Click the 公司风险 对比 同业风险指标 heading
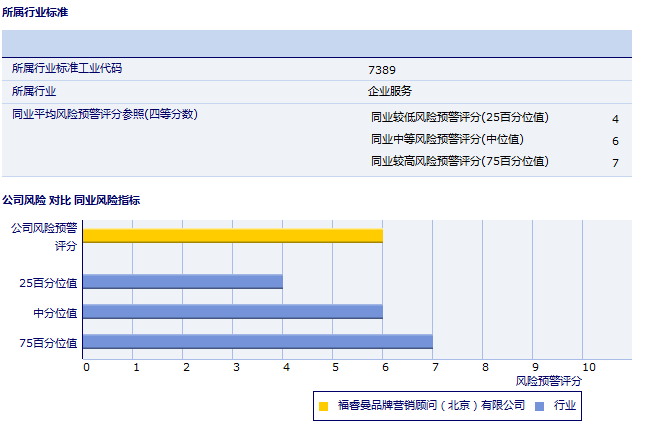Screen dimensions: 645x434 point(71,200)
